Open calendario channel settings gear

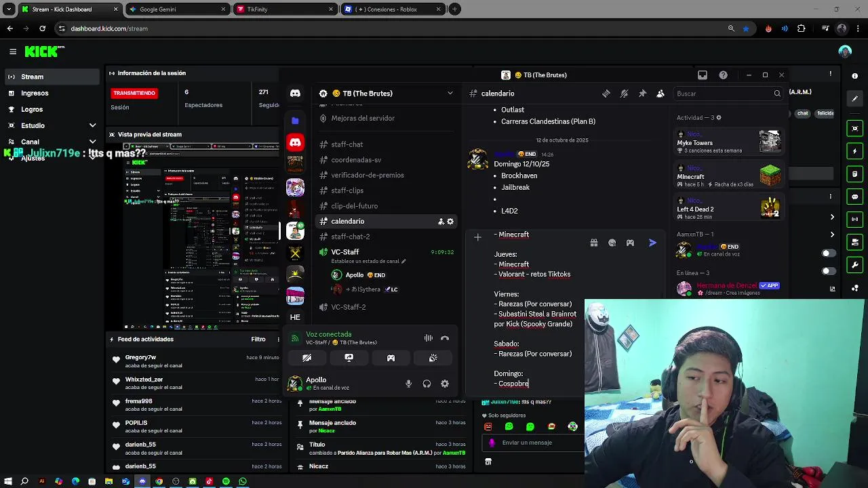450,222
